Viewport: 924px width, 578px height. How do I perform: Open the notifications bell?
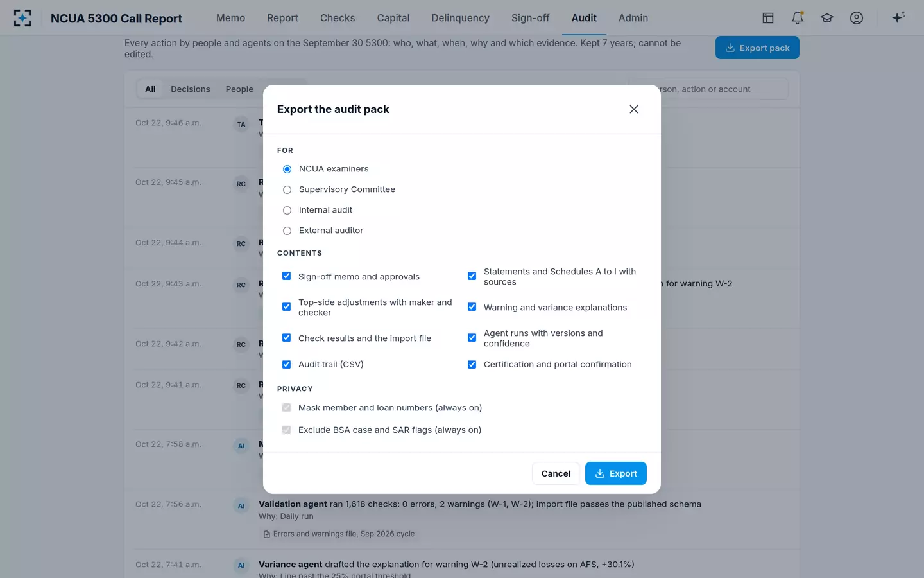pos(798,18)
